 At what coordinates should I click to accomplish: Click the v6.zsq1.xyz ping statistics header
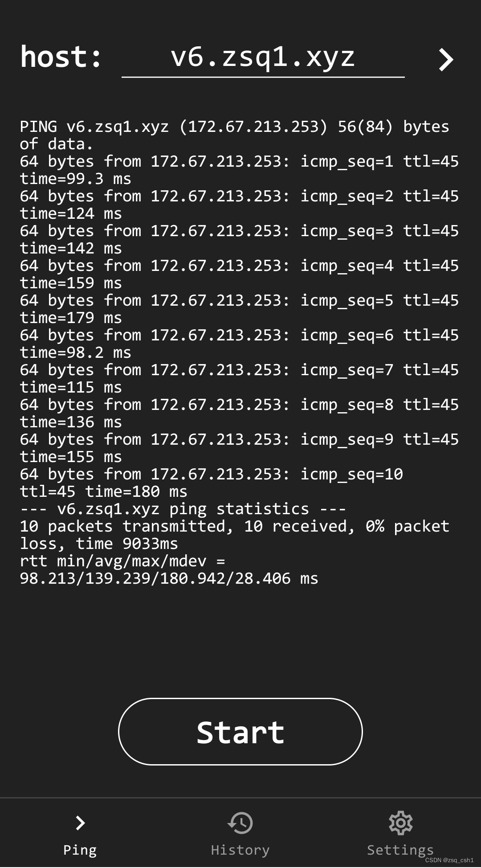183,508
